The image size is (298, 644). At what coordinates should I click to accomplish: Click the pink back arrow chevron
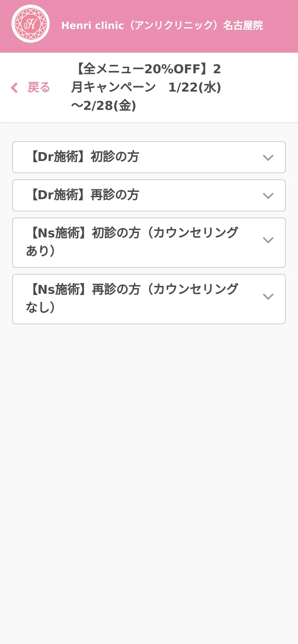[15, 88]
